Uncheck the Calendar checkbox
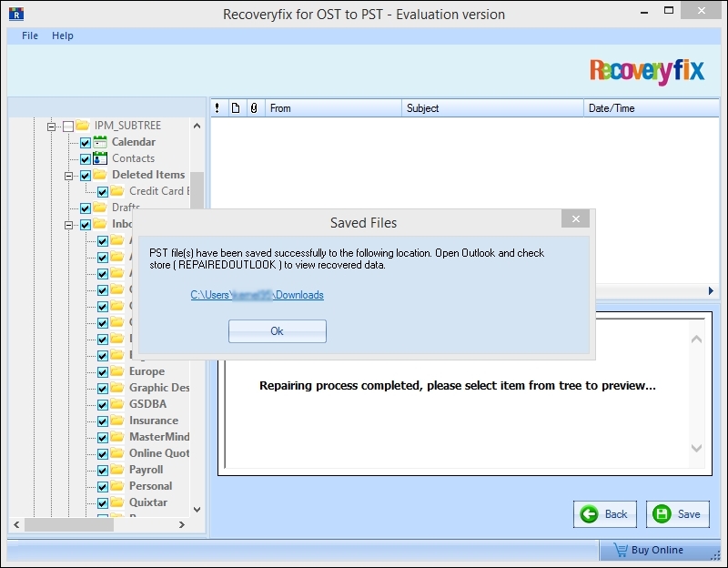 86,143
